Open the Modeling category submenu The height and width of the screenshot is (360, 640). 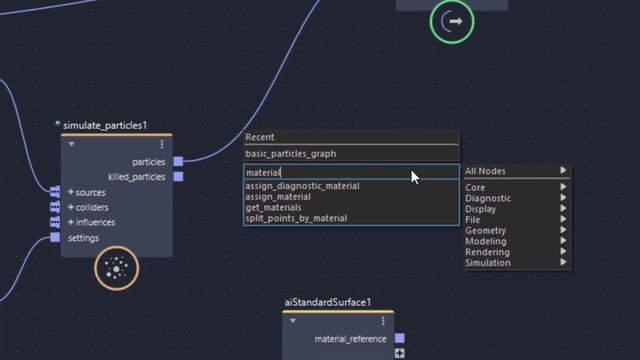(x=517, y=241)
